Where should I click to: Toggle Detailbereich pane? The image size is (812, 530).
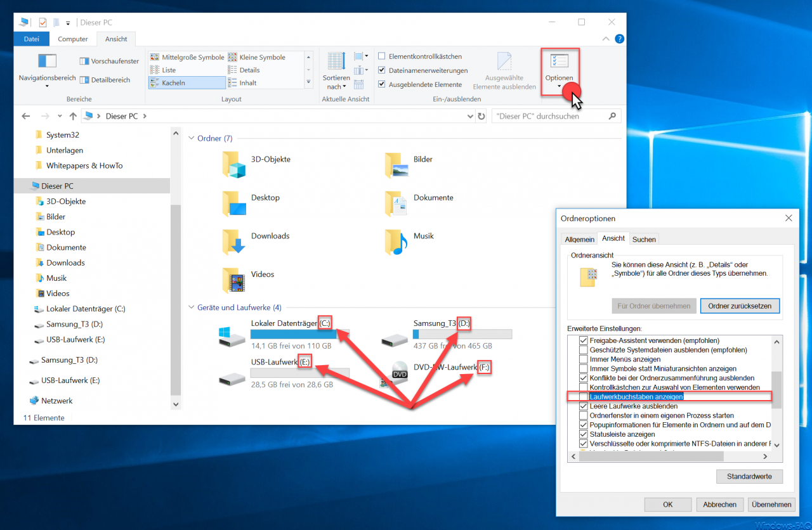pyautogui.click(x=105, y=80)
